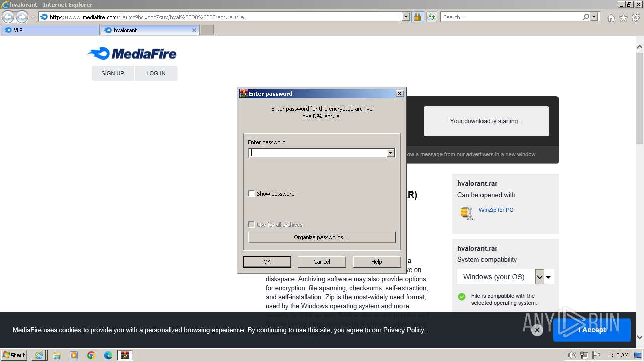Expand the Enter password dropdown arrow

tap(391, 153)
